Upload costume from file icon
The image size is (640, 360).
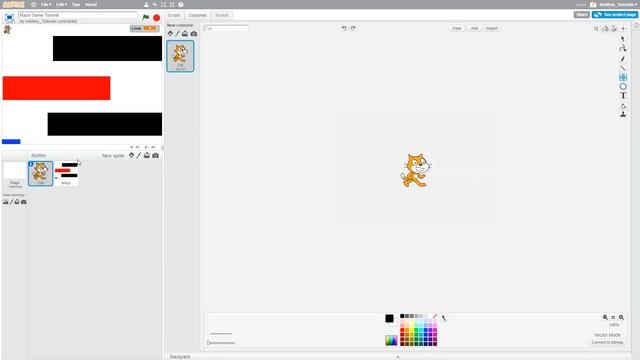click(185, 33)
